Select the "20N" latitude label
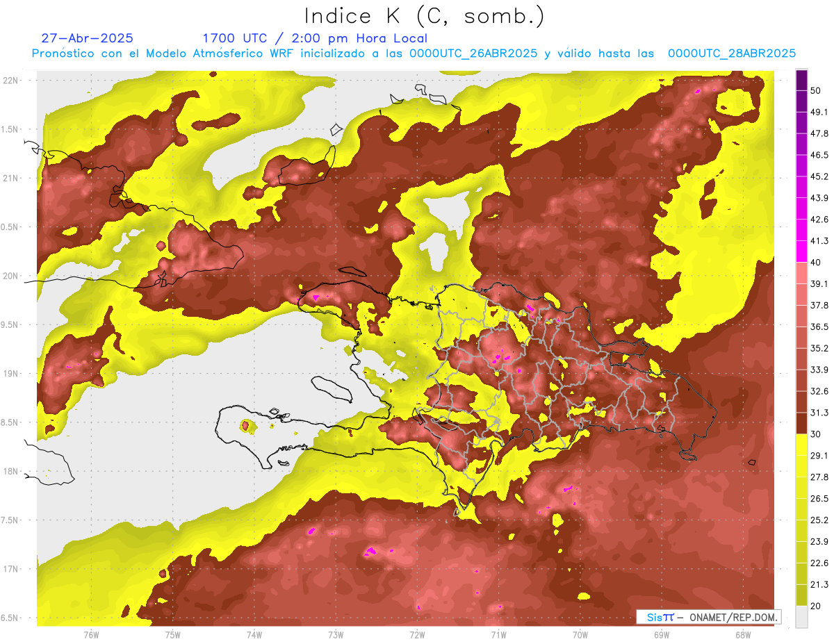This screenshot has width=834, height=644. click(x=11, y=276)
